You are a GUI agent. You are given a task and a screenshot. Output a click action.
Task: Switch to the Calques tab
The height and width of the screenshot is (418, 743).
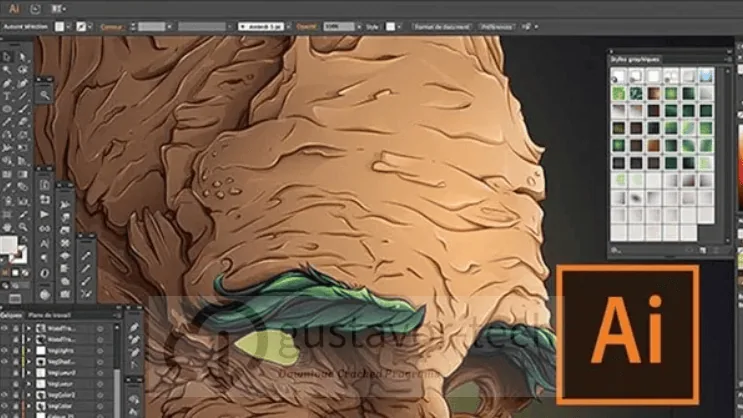click(10, 315)
